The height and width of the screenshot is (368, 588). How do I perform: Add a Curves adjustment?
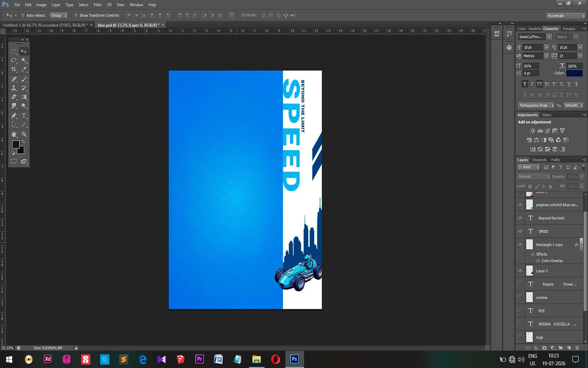point(548,131)
